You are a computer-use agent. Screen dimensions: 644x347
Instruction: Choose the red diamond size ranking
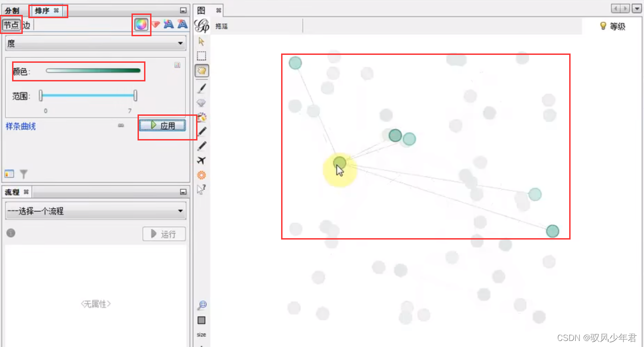click(x=156, y=25)
